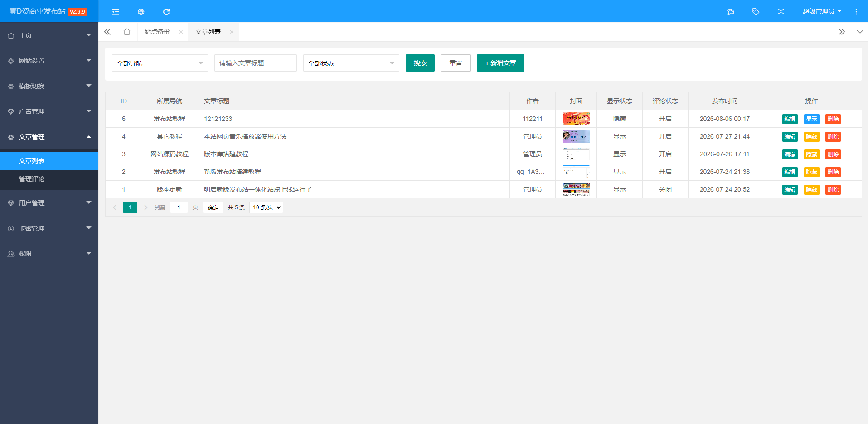Delete the 新版发布站搭建教程 article
Screen dimensions: 868x424
click(x=833, y=172)
